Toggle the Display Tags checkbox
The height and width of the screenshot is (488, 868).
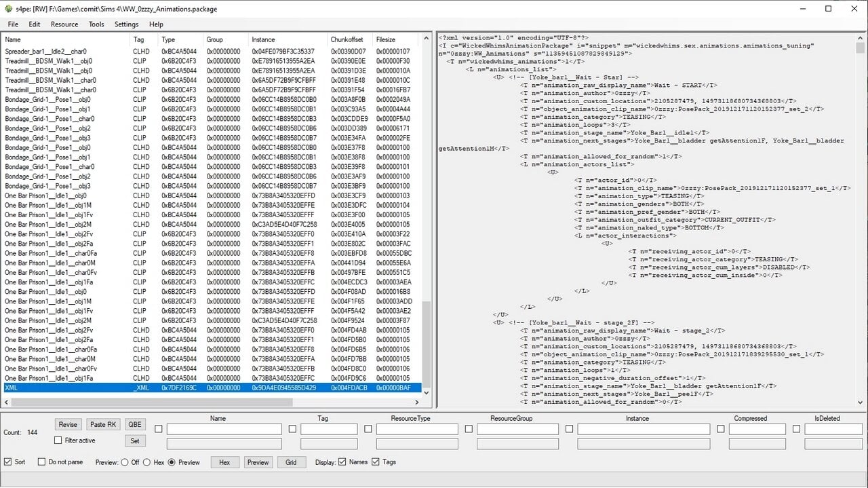point(375,462)
